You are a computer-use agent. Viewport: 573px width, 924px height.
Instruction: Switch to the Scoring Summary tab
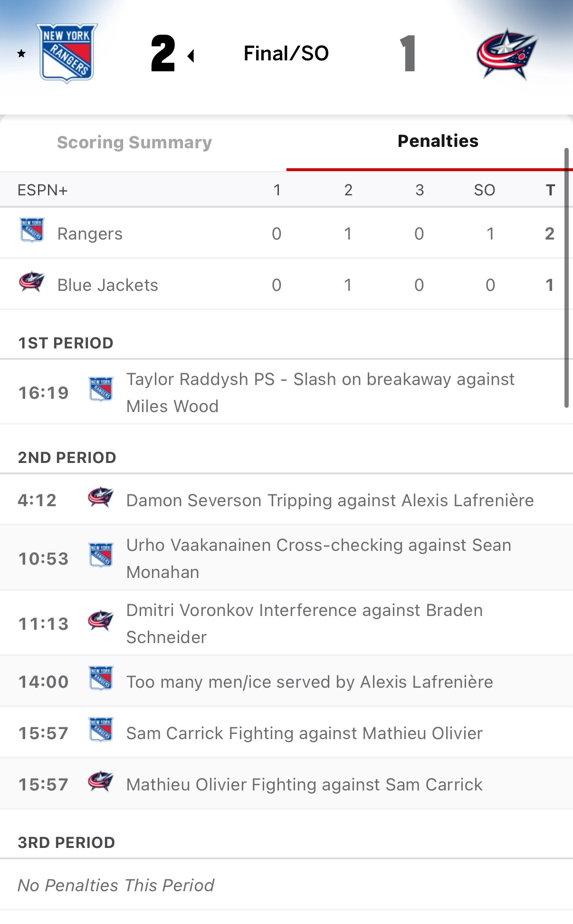[134, 142]
